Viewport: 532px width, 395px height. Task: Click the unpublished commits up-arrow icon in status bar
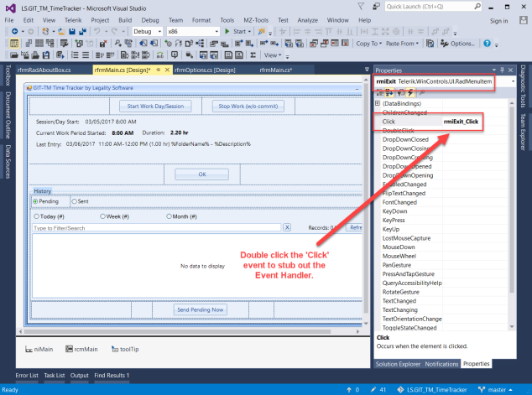click(x=348, y=390)
